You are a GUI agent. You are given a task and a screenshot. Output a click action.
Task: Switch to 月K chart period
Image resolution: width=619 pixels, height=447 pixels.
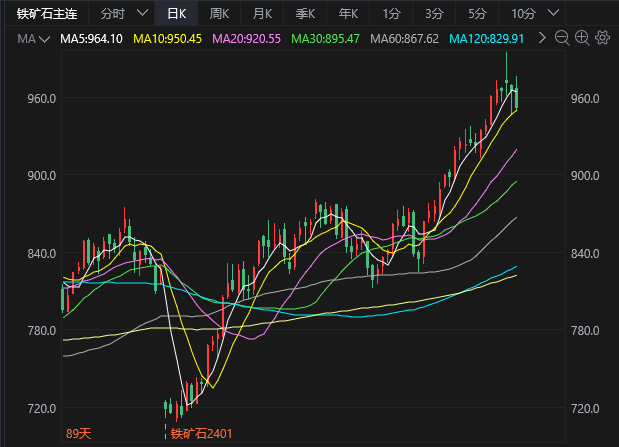click(262, 14)
